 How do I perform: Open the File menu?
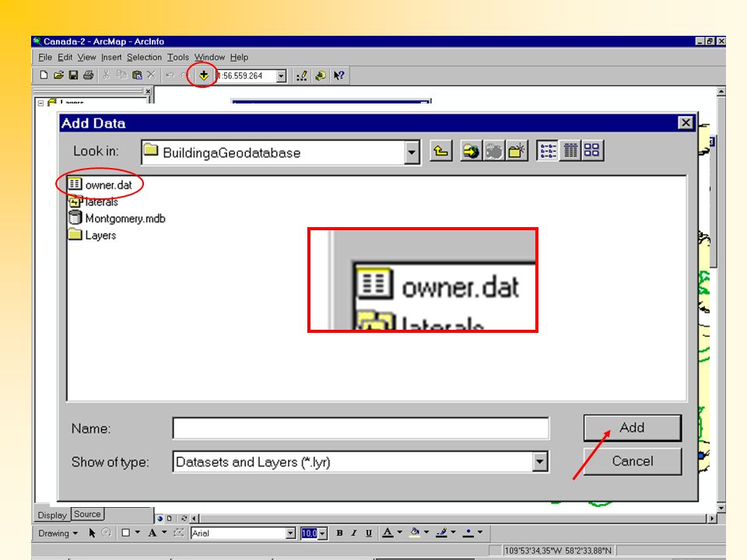click(45, 57)
